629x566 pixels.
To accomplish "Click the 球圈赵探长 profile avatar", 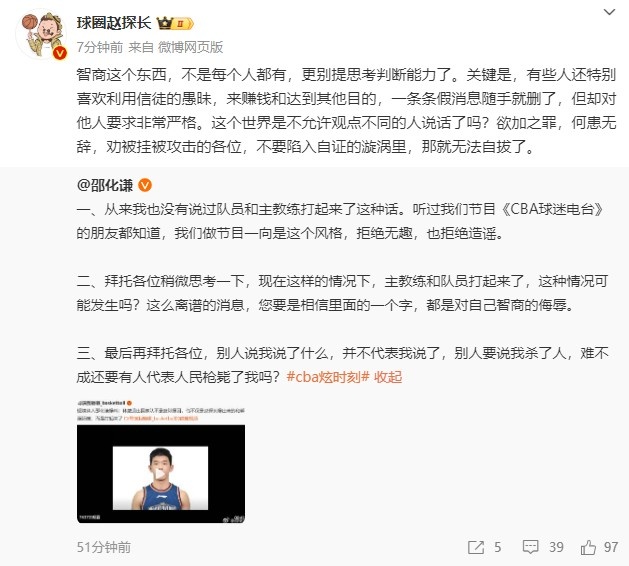I will [x=42, y=35].
